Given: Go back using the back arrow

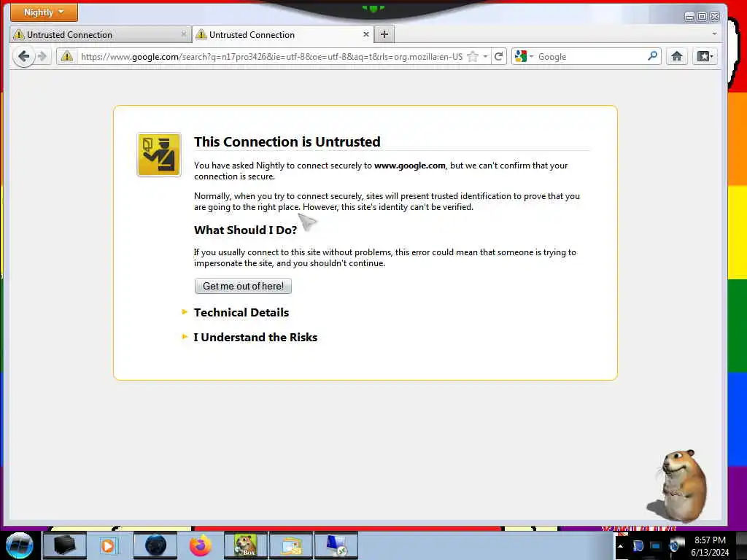Looking at the screenshot, I should coord(23,57).
